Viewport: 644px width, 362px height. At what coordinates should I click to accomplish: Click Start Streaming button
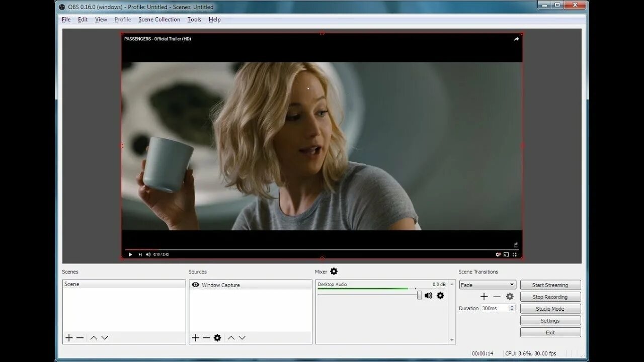point(550,285)
